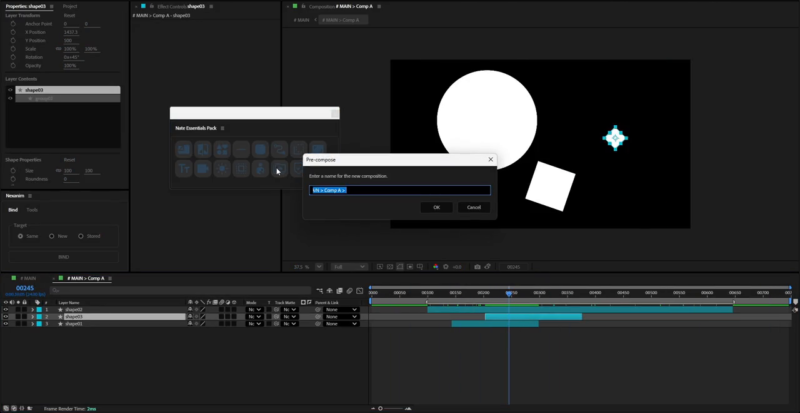800x413 pixels.
Task: Open the Nate Essentials Pack panel menu
Action: click(x=222, y=128)
